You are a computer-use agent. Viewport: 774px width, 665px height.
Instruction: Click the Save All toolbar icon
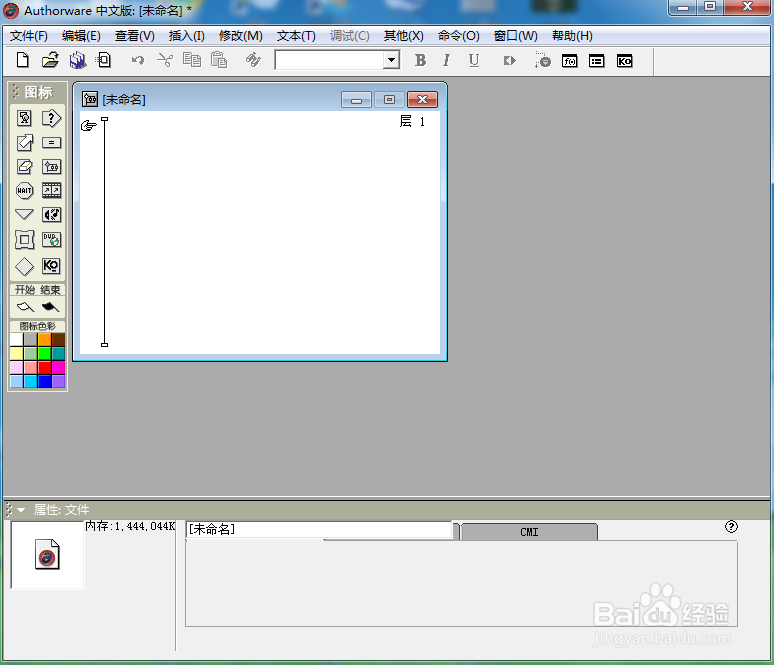coord(77,60)
